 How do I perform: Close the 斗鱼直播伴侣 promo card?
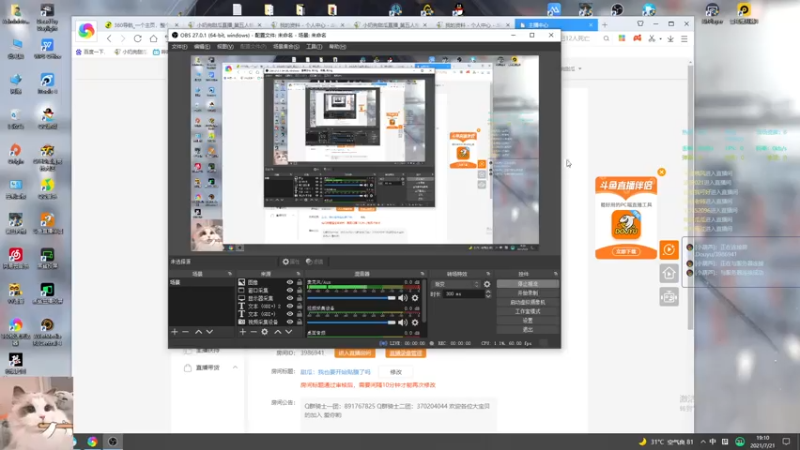[x=662, y=172]
